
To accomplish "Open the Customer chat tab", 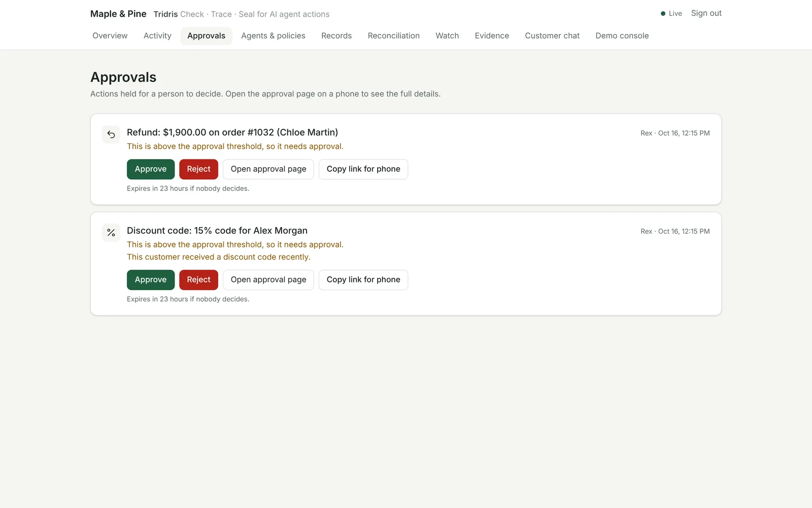I will point(552,36).
